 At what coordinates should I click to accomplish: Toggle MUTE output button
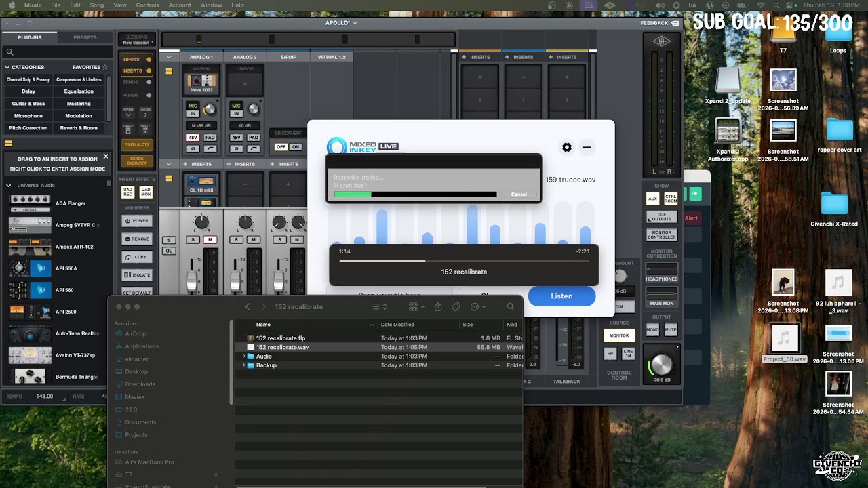tap(671, 330)
